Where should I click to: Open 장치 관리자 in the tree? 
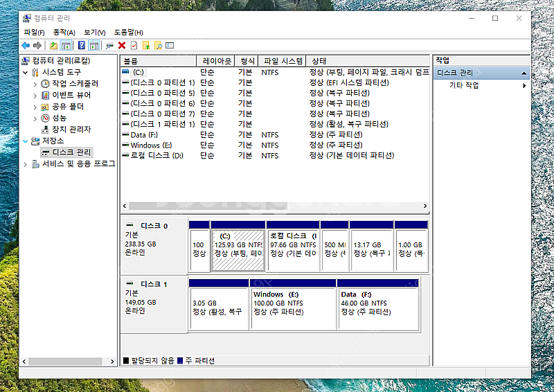click(x=71, y=130)
